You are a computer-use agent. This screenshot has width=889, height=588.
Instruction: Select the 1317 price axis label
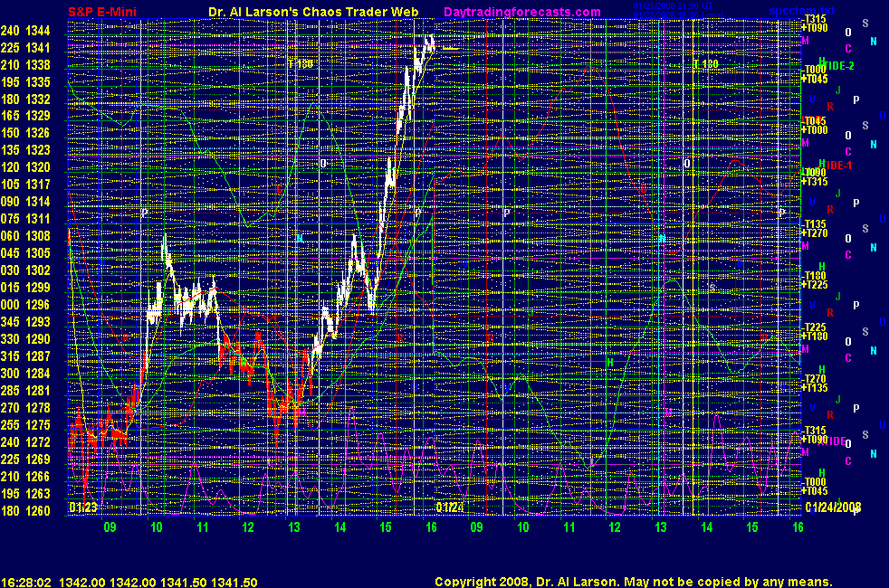coord(37,185)
